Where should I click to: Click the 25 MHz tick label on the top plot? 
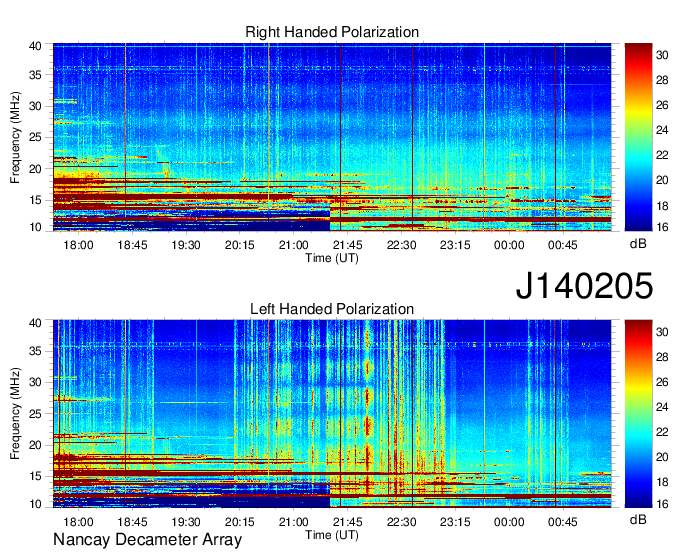point(35,138)
